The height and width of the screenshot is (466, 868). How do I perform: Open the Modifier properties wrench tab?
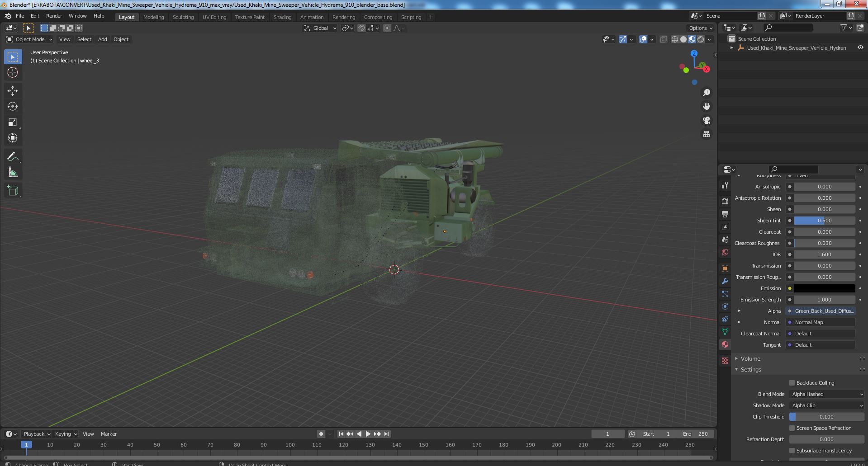coord(725,281)
